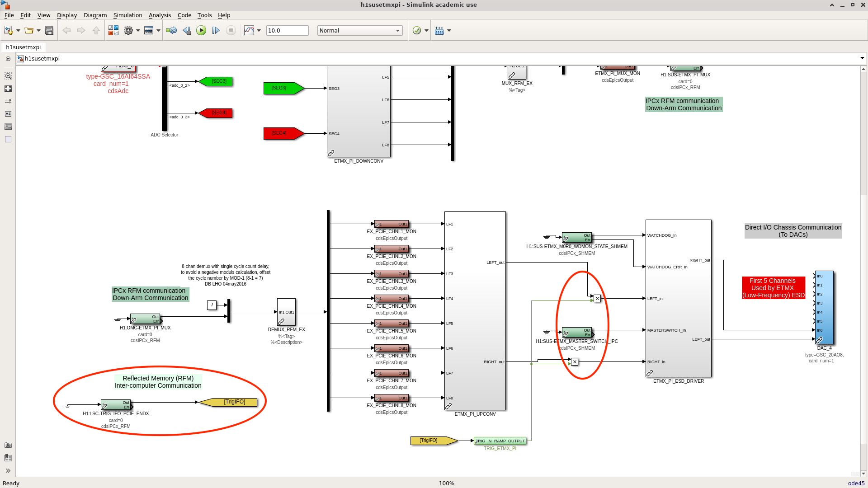868x488 pixels.
Task: Toggle the Hide/Show Explorer Bar button
Action: [x=8, y=59]
